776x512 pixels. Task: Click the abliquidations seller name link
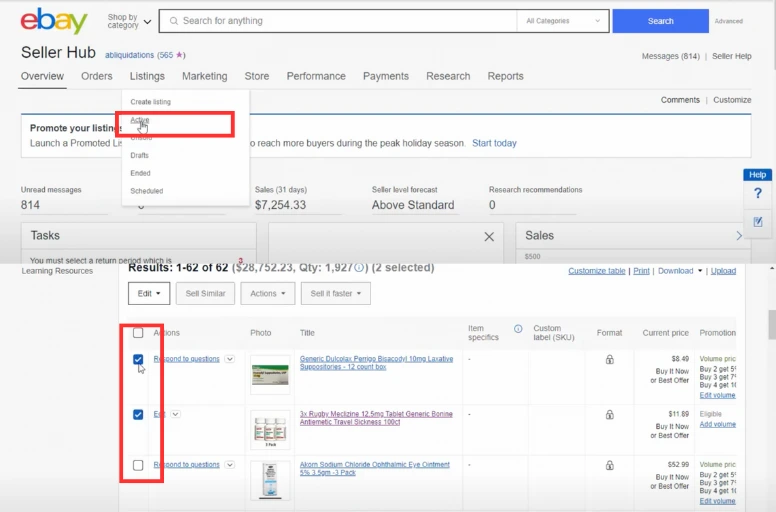129,55
